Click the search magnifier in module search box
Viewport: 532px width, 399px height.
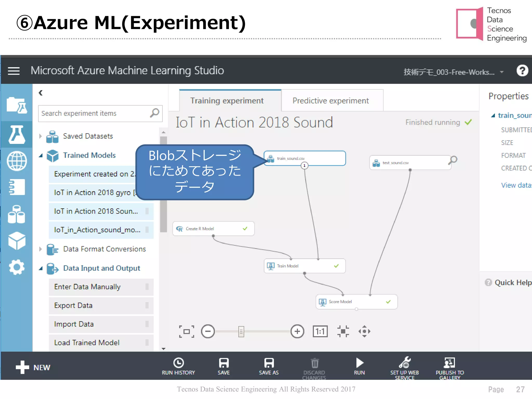(155, 113)
